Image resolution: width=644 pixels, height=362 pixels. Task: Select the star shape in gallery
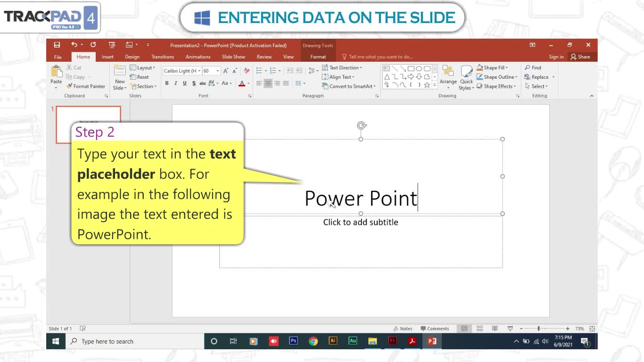(x=427, y=85)
